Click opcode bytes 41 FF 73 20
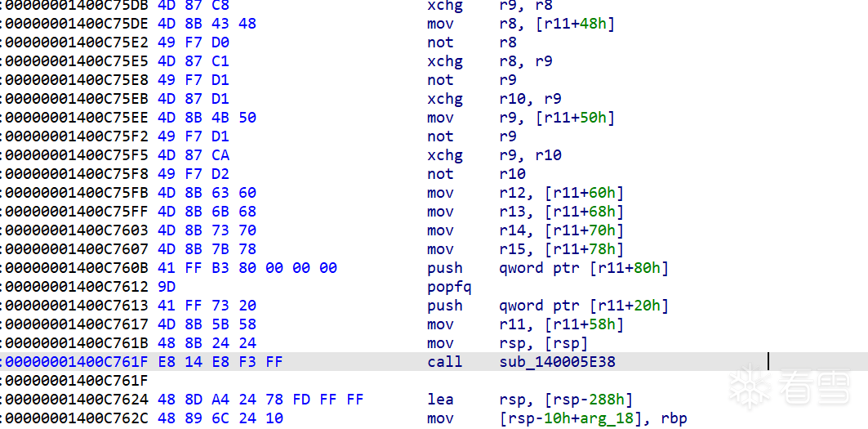The width and height of the screenshot is (868, 429). (207, 306)
